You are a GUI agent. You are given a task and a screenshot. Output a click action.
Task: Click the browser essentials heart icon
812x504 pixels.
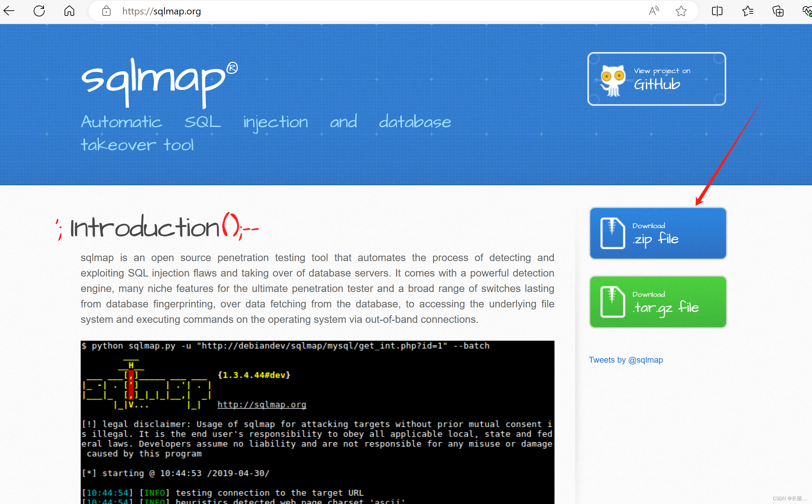pyautogui.click(x=807, y=11)
